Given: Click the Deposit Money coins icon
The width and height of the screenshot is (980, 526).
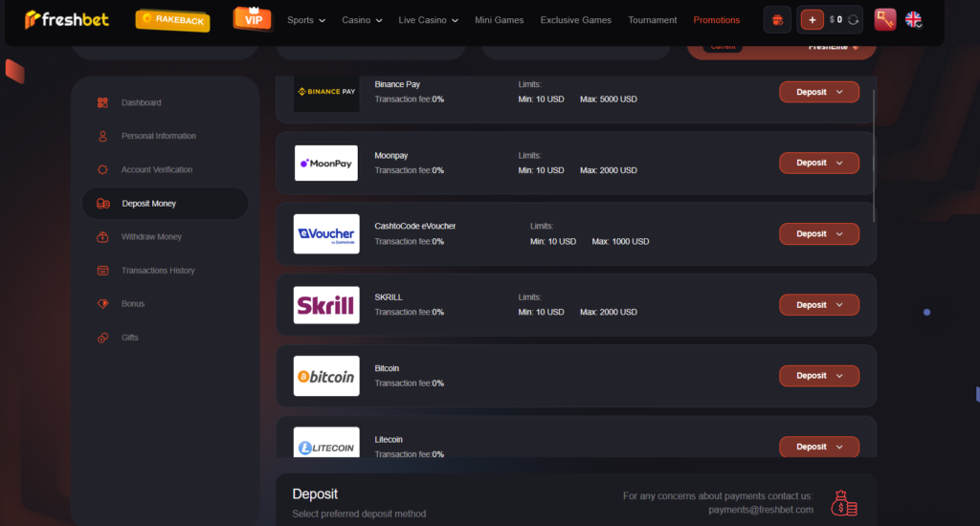Looking at the screenshot, I should [103, 204].
